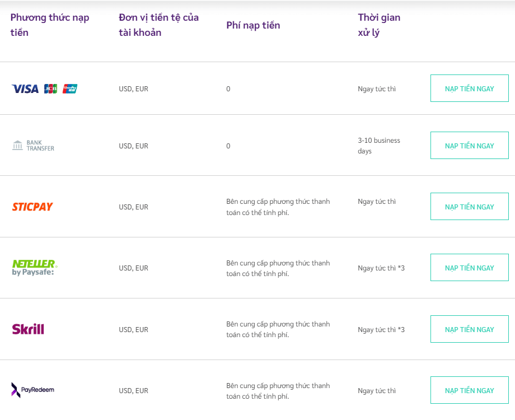515x420 pixels.
Task: Select the Neteller by Paysafe logo
Action: 35,268
